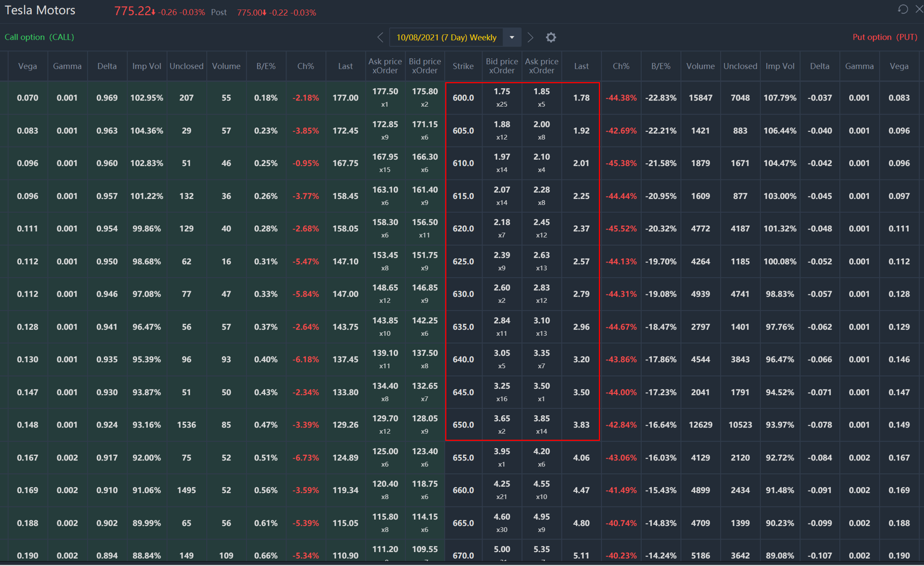Select the 645.0 strike cell
Image resolution: width=924 pixels, height=566 pixels.
463,392
